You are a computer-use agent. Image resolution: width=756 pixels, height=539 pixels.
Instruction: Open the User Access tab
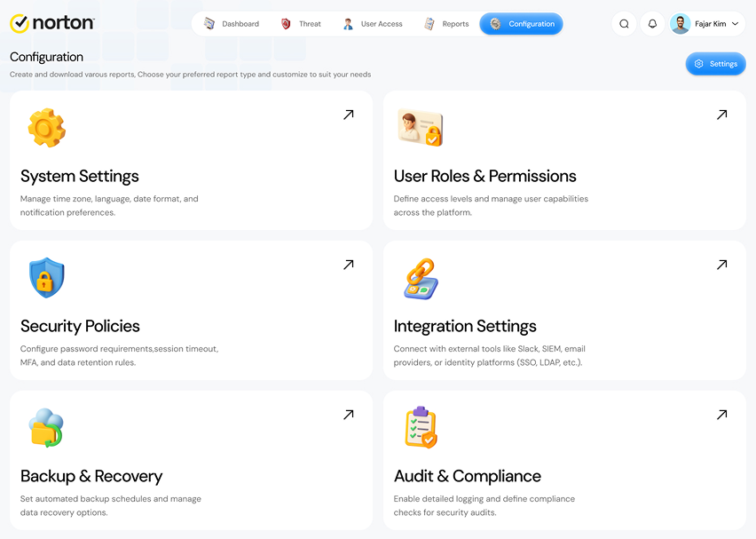[x=373, y=24]
